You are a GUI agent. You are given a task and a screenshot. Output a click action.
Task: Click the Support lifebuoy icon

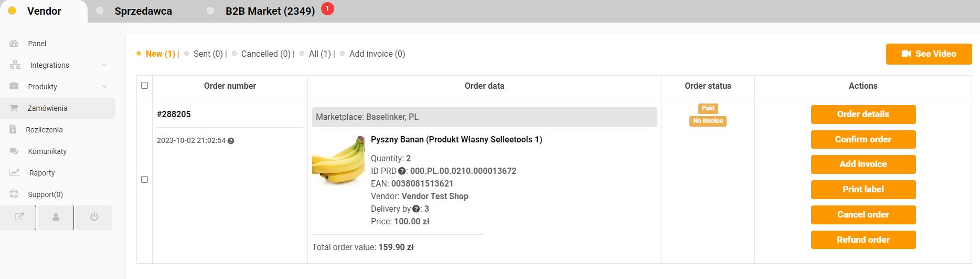tap(14, 194)
